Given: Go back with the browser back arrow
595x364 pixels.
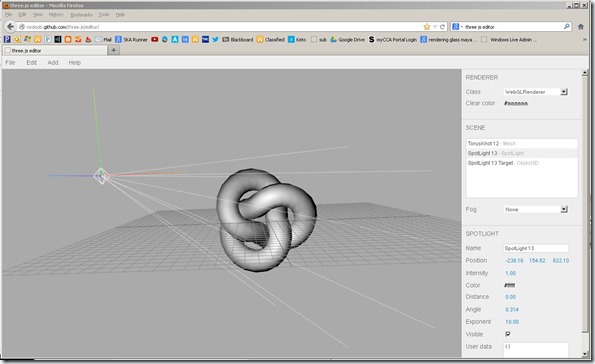Looking at the screenshot, I should tap(10, 27).
